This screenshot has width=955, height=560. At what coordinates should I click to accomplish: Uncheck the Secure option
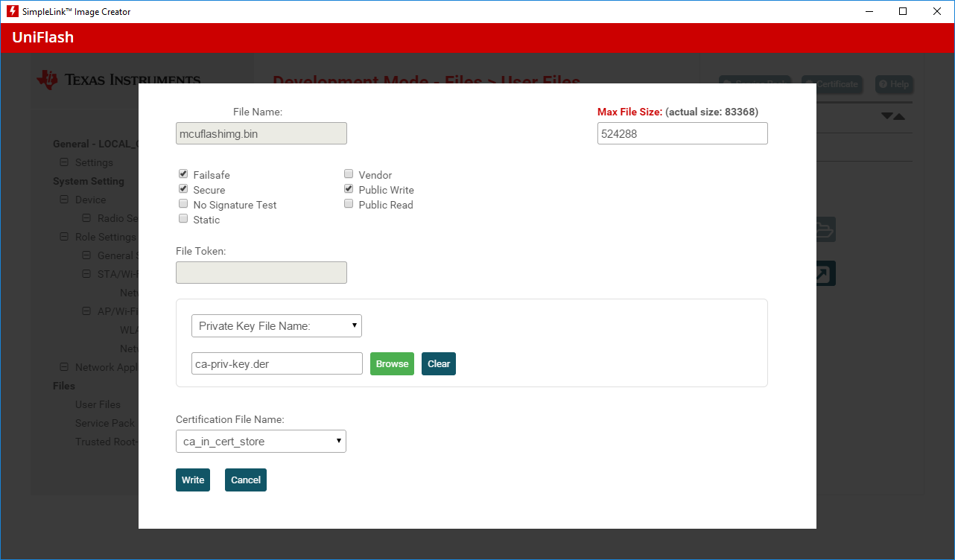click(183, 188)
